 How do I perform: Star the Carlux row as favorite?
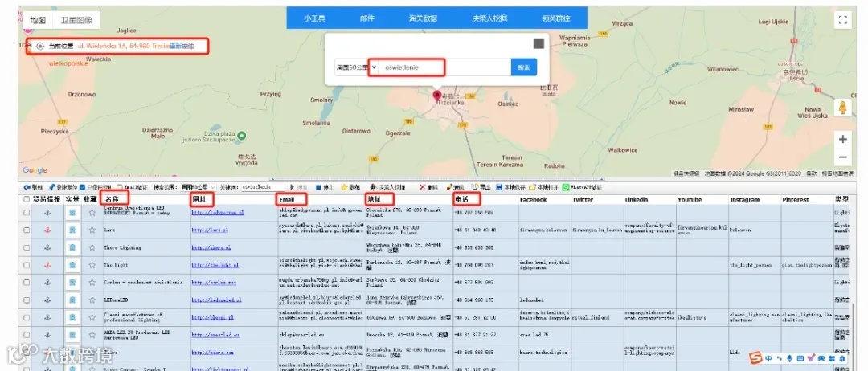pos(92,283)
